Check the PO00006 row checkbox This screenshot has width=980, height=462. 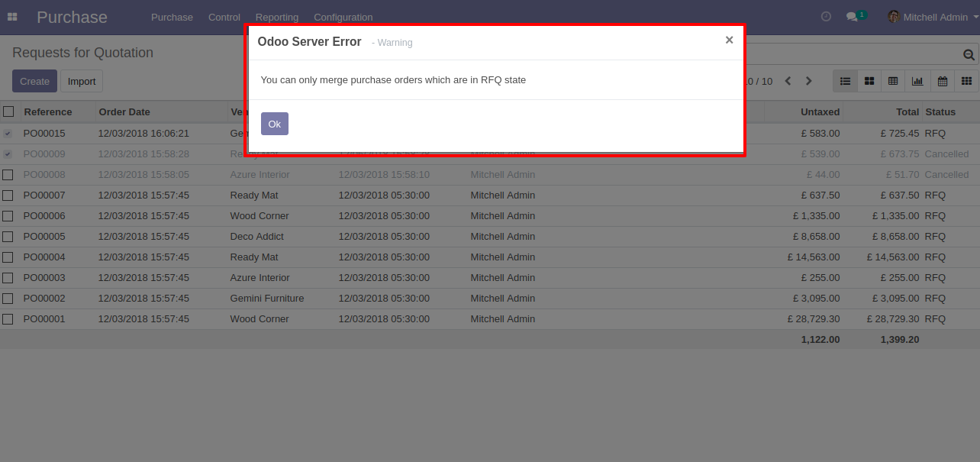[x=8, y=215]
